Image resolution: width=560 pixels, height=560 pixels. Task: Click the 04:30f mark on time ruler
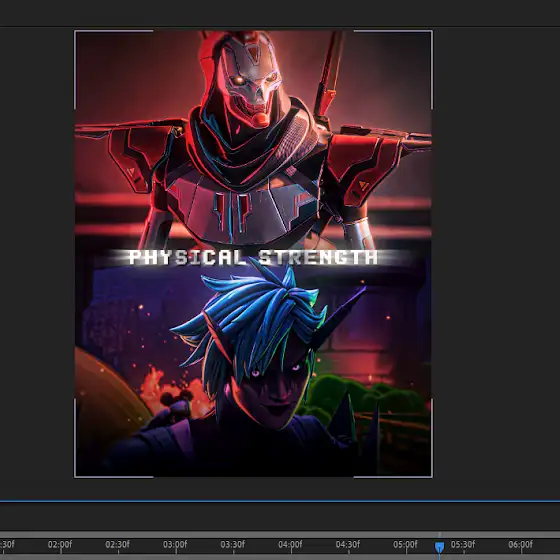pos(348,544)
